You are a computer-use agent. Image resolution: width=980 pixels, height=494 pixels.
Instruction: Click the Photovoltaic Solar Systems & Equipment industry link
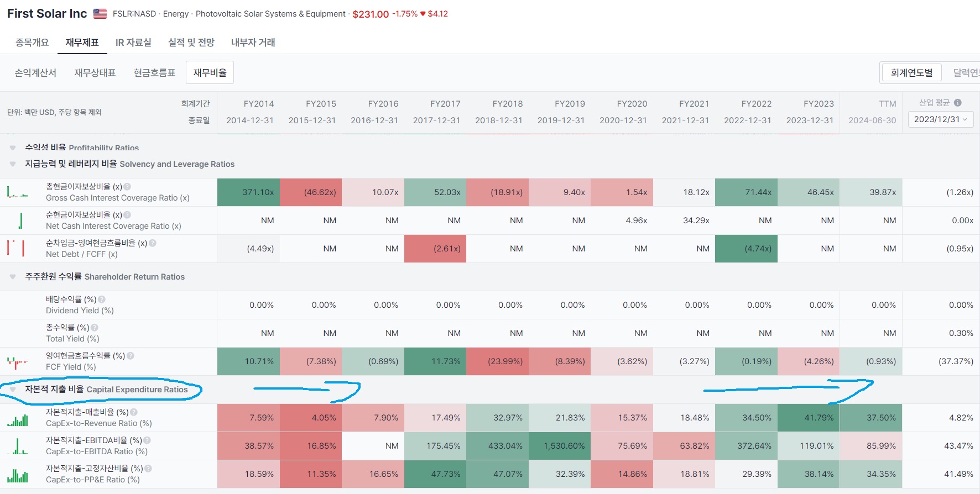[271, 14]
